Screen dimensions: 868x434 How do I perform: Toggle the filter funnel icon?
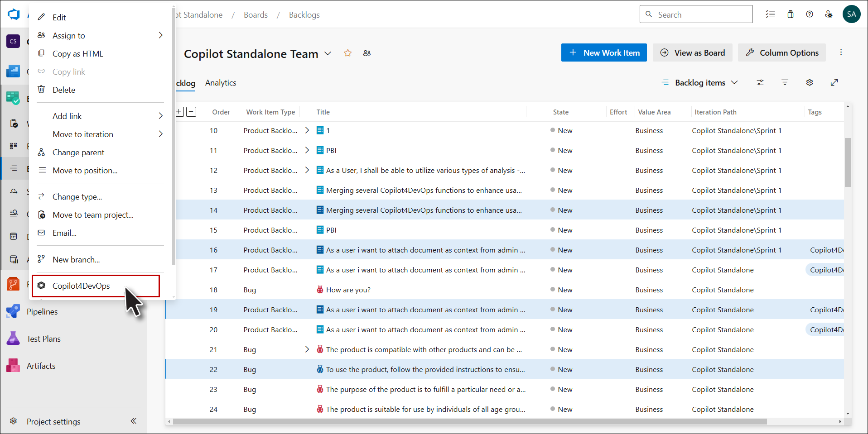(785, 82)
